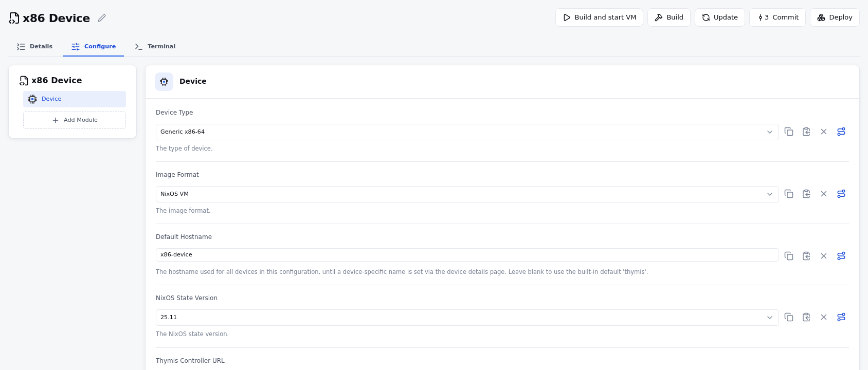Image resolution: width=868 pixels, height=370 pixels.
Task: Click the 'The image format.' description
Action: pyautogui.click(x=183, y=211)
